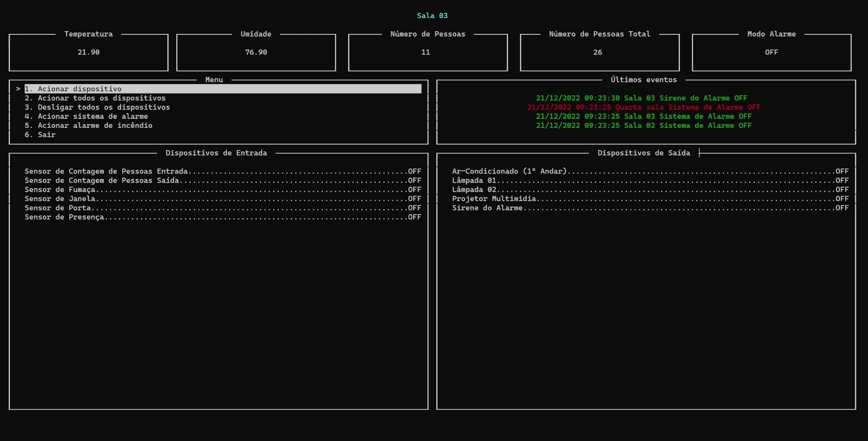Click the Últimos eventos heading
Viewport: 868px width, 441px height.
tap(644, 80)
